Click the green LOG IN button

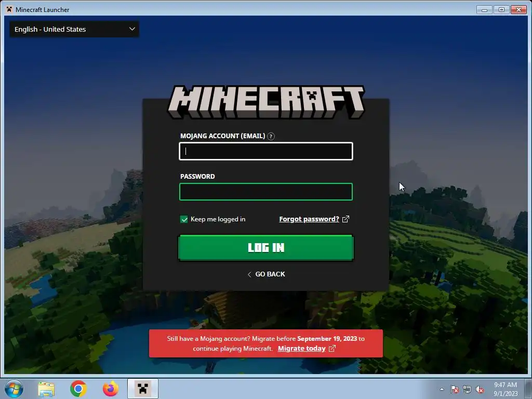266,248
